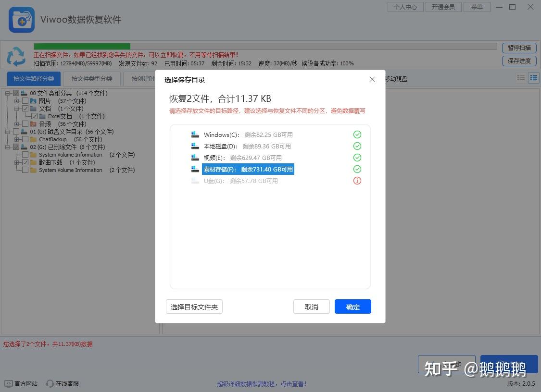Click green check icon for 素材存储(F:)

[x=357, y=169]
